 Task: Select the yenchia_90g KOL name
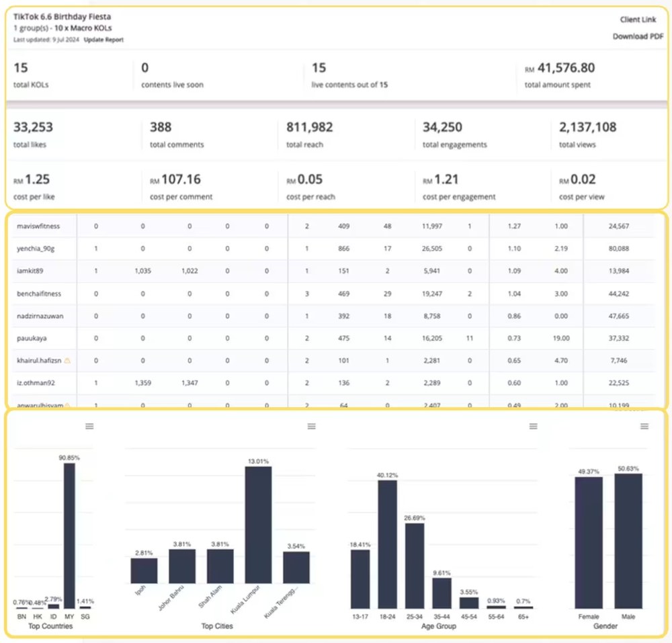click(36, 249)
